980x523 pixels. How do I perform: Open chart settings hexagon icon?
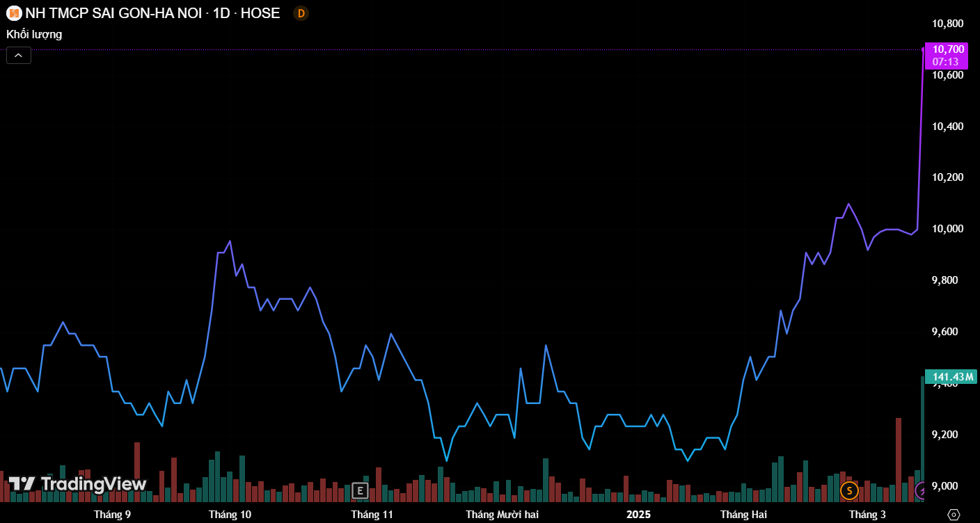[954, 515]
